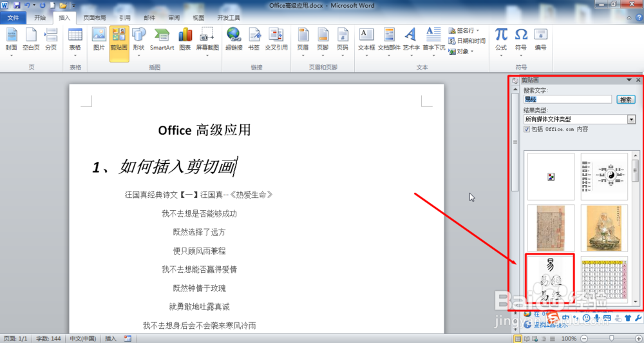Select the seated sage painting thumbnail

[604, 228]
